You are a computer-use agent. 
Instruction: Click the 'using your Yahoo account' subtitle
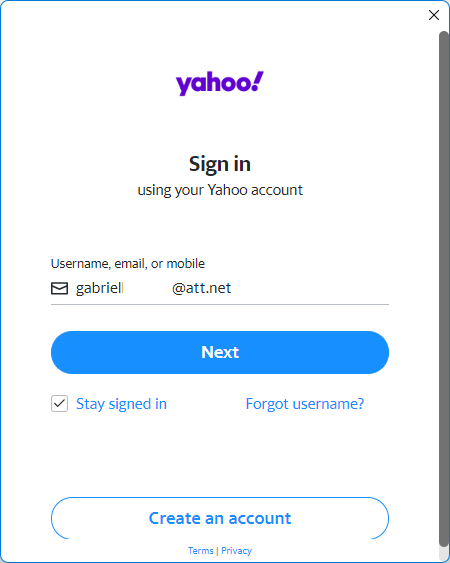point(220,190)
